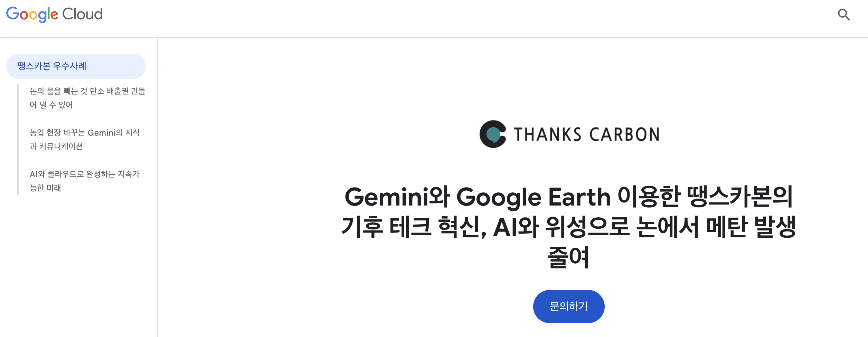Click the gray "Cloud" word in the logo
868x337 pixels.
(x=82, y=15)
